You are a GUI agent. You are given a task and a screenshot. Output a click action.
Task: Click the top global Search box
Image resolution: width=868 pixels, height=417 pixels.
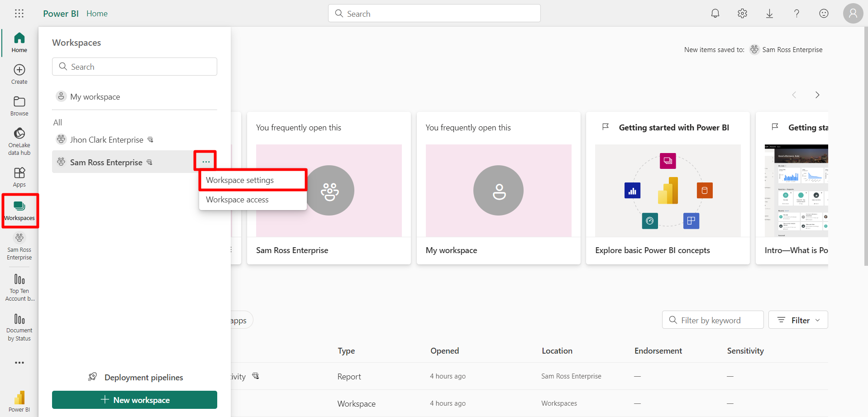click(434, 14)
